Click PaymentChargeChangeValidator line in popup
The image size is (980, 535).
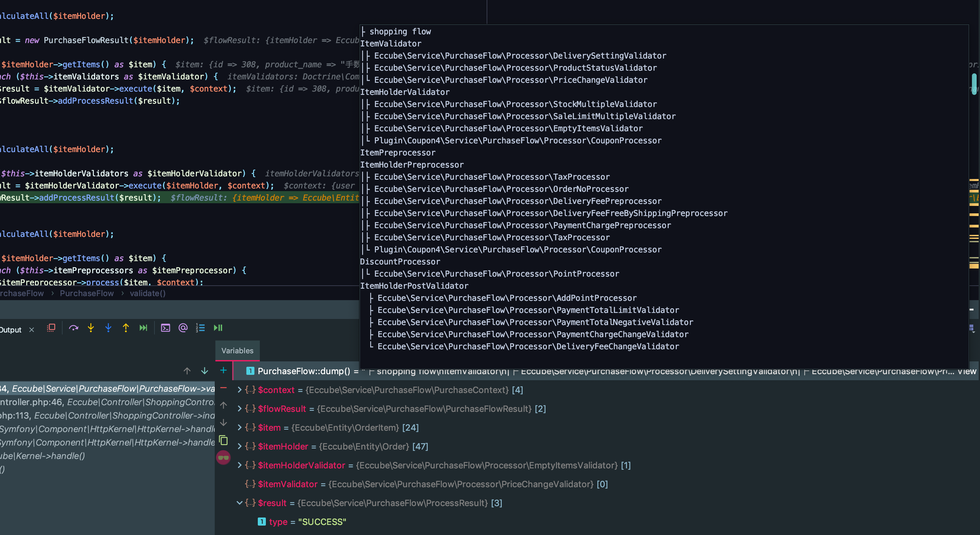(x=533, y=334)
